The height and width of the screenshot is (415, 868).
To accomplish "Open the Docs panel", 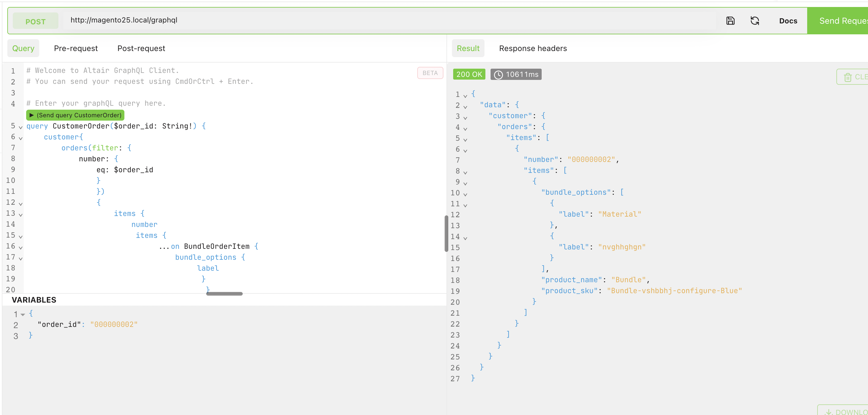I will [788, 21].
